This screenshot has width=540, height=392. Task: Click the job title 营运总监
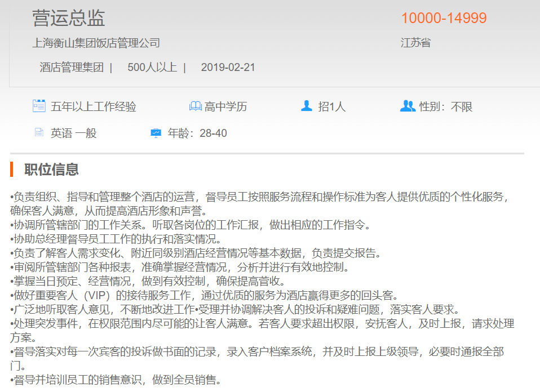(69, 18)
